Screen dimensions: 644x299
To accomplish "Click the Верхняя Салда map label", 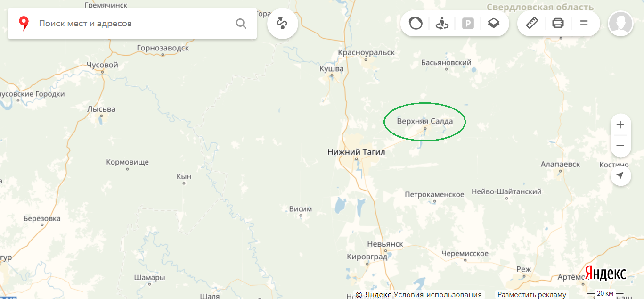I will [x=424, y=121].
